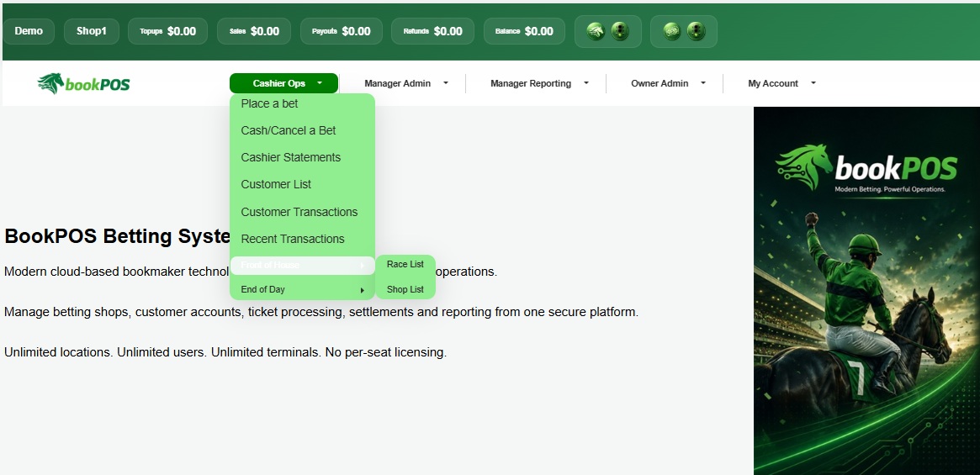Image resolution: width=980 pixels, height=475 pixels.
Task: Open the My Account dropdown
Action: point(781,83)
